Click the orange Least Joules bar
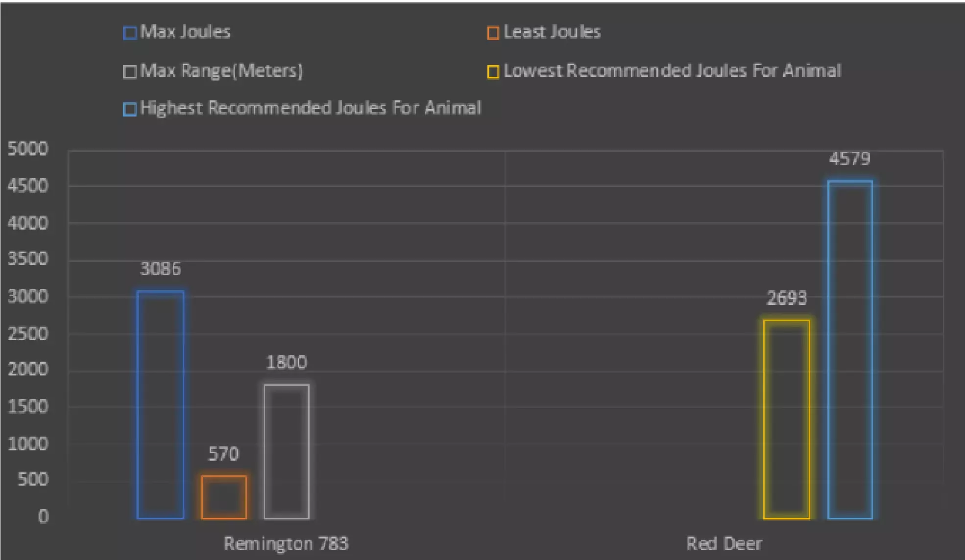965x560 pixels. [224, 497]
